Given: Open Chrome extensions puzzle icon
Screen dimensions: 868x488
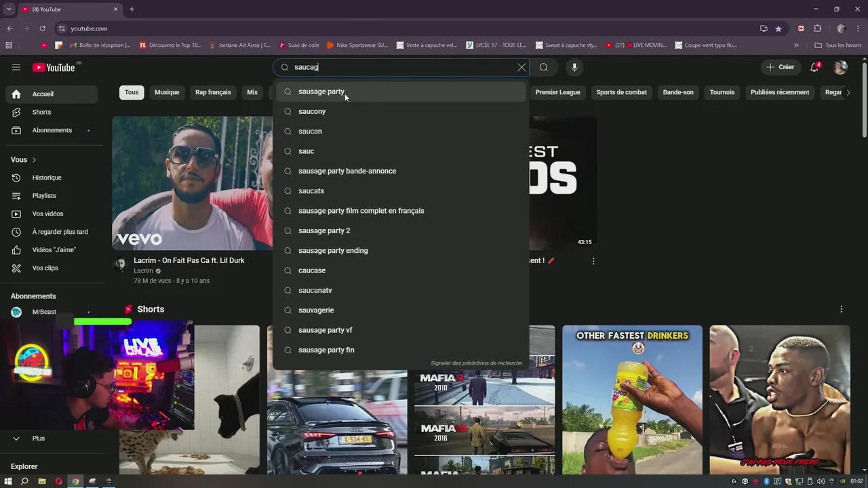Looking at the screenshot, I should [817, 28].
